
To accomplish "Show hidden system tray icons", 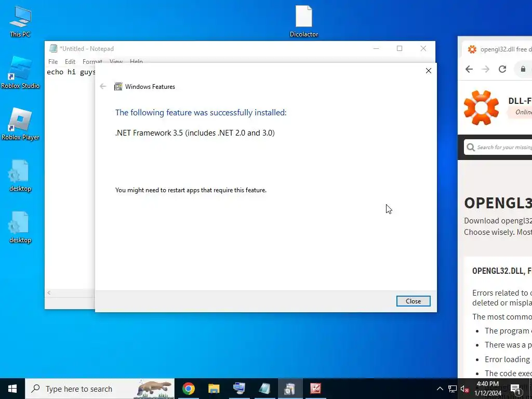I will tap(440, 389).
